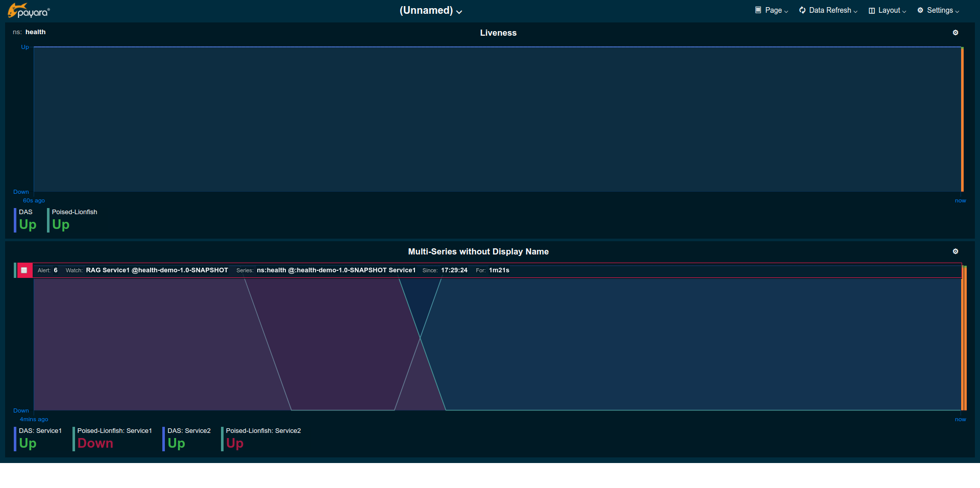Open the Page menu
Viewport: 980px width, 488px height.
(x=773, y=10)
